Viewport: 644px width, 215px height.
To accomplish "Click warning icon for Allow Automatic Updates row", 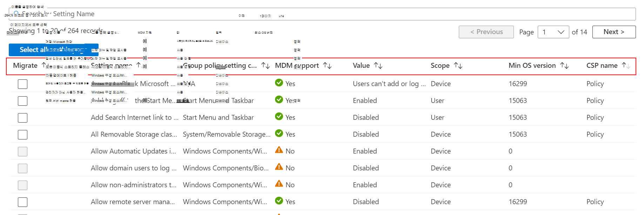I will [x=279, y=150].
